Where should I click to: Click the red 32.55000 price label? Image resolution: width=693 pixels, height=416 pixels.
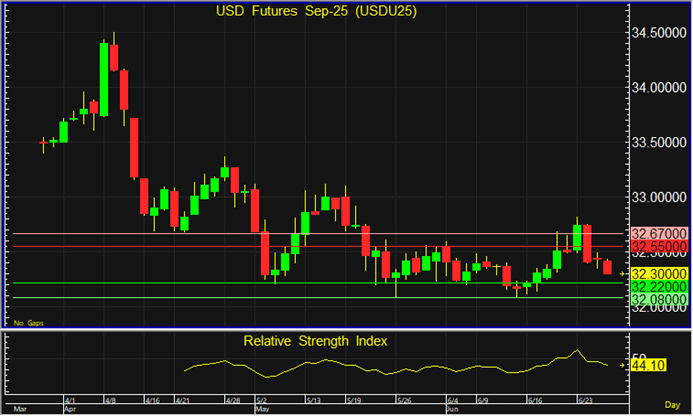pyautogui.click(x=657, y=246)
